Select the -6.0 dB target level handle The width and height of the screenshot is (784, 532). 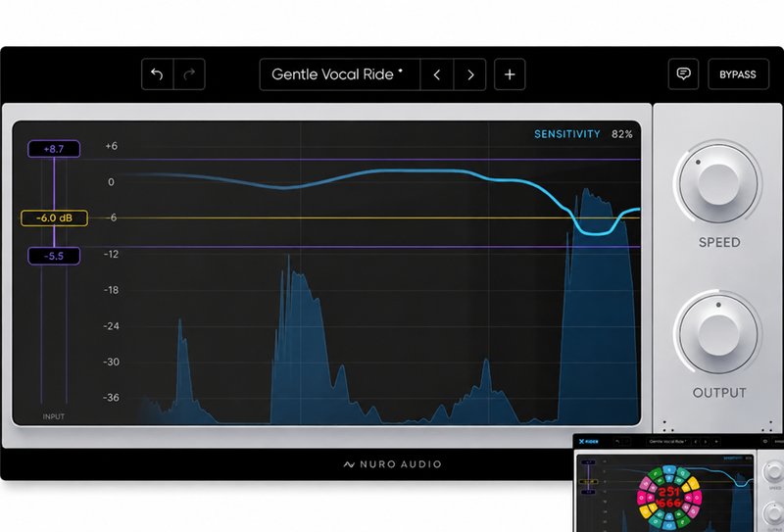click(54, 218)
